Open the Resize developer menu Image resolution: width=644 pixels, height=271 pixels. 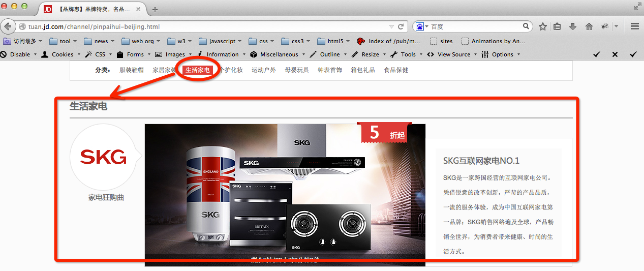click(x=367, y=54)
